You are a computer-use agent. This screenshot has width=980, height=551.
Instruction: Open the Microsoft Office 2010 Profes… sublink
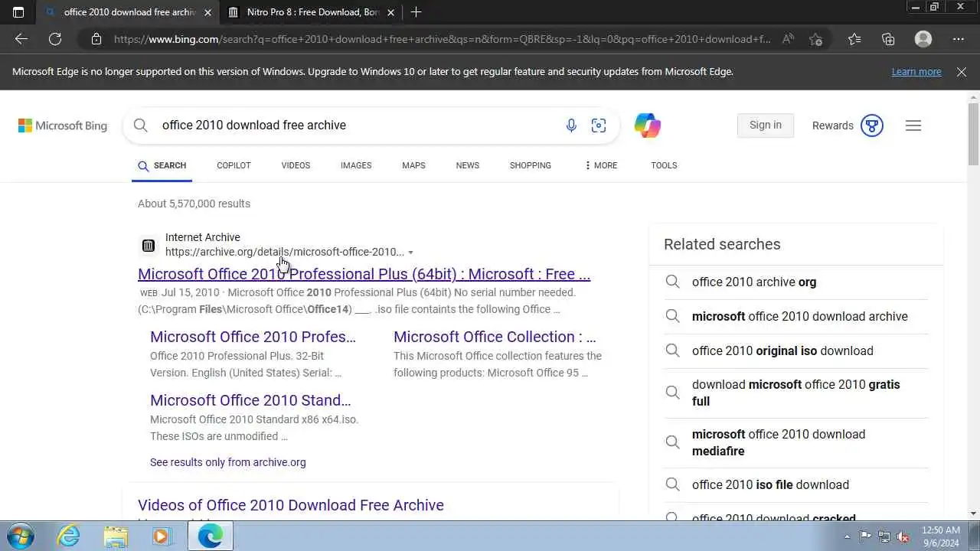click(x=253, y=337)
